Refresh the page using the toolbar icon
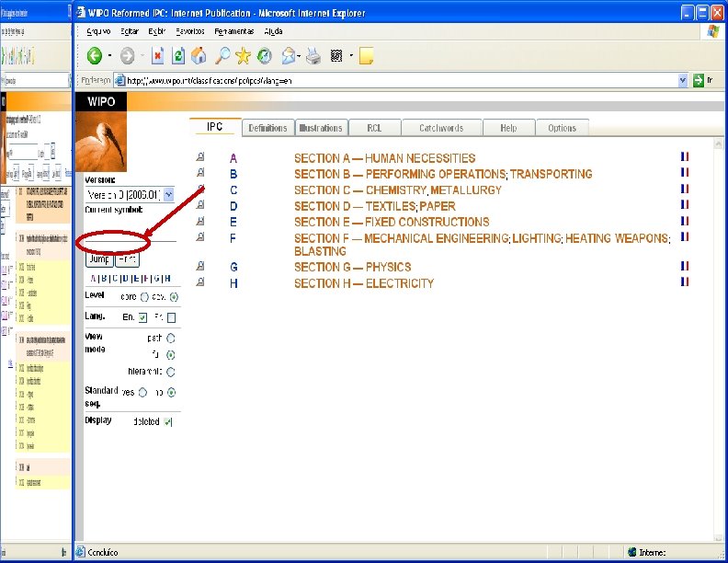This screenshot has height=563, width=728. 177,56
